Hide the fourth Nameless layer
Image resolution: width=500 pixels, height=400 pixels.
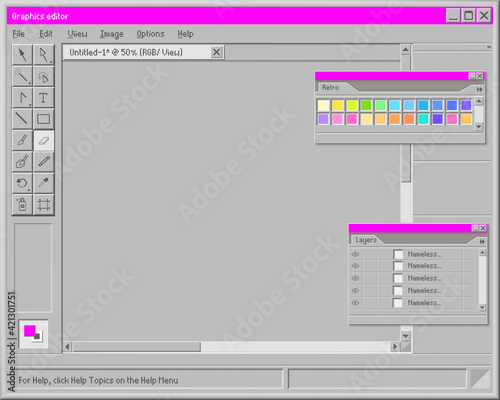pos(355,291)
